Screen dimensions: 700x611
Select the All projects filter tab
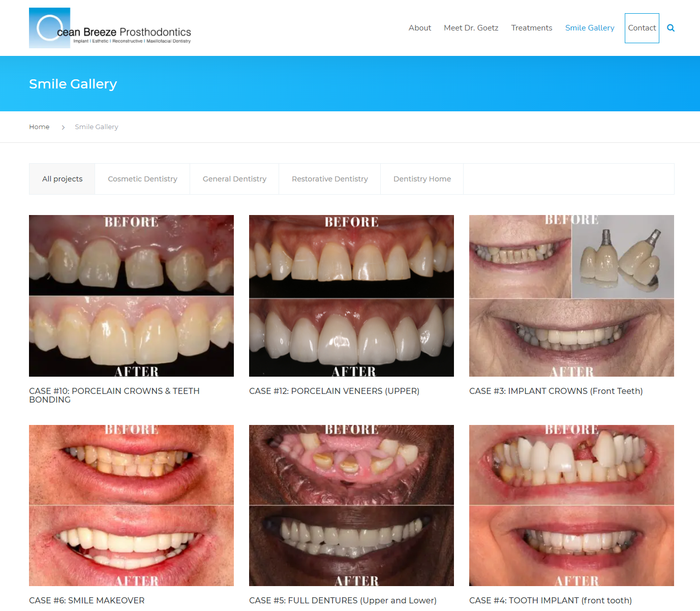(x=62, y=178)
